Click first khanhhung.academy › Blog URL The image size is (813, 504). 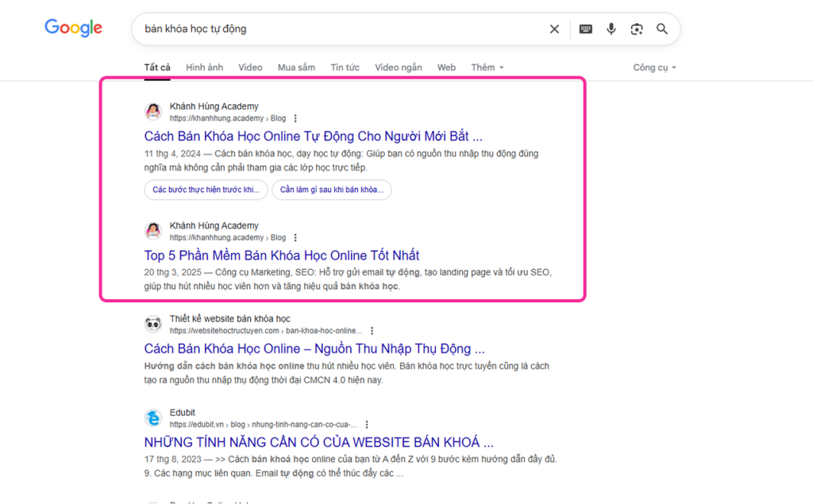(228, 118)
